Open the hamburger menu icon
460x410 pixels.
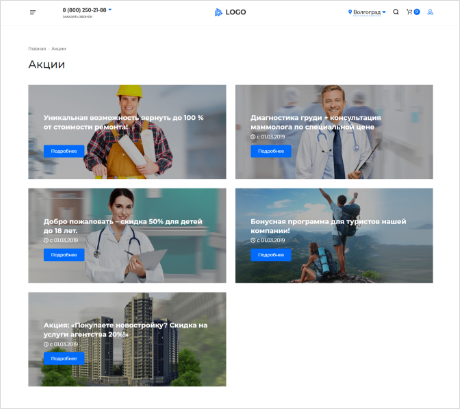coord(33,12)
